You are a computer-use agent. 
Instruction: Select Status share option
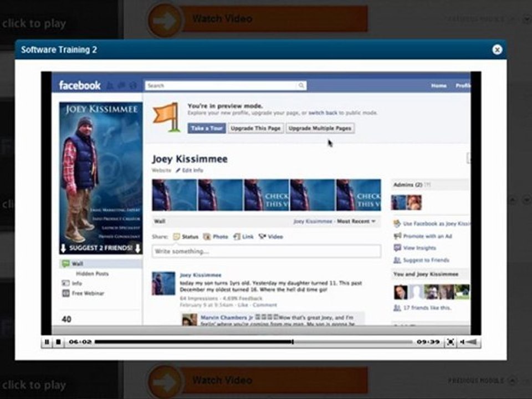[186, 237]
